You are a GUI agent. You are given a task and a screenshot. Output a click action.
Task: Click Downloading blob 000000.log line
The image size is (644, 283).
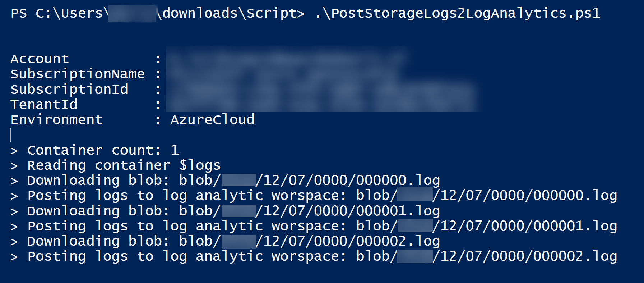coord(225,181)
